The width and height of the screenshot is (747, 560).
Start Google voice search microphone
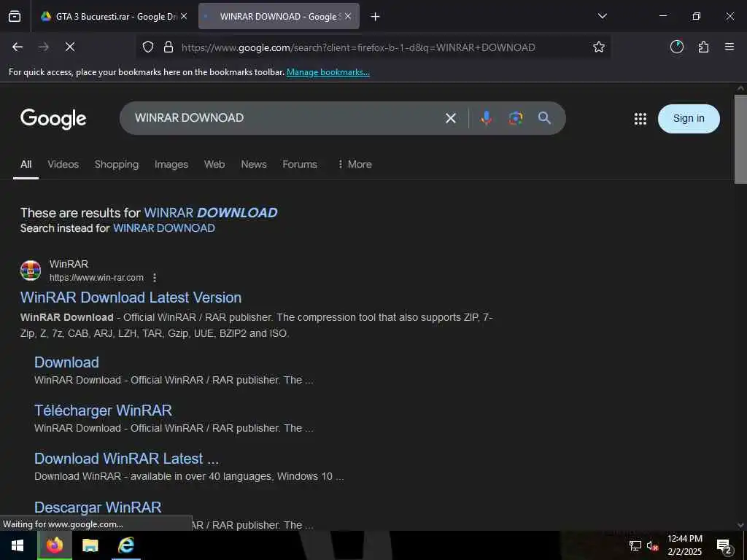[x=487, y=118]
